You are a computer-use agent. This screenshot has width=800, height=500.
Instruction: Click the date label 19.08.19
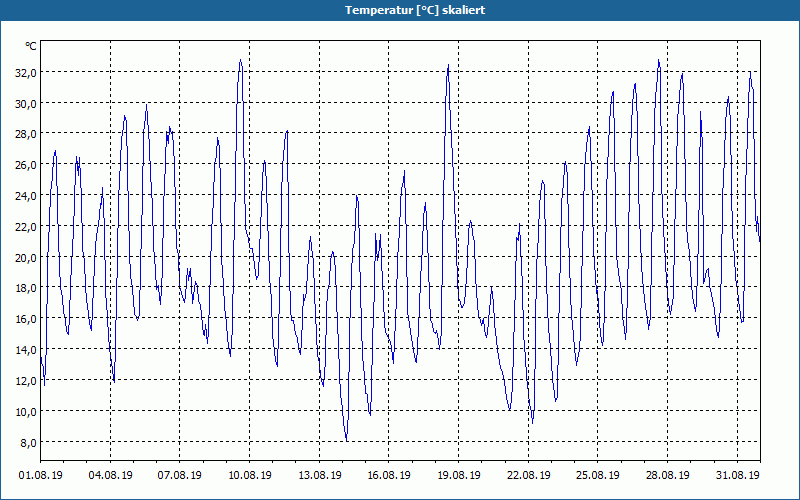[459, 475]
